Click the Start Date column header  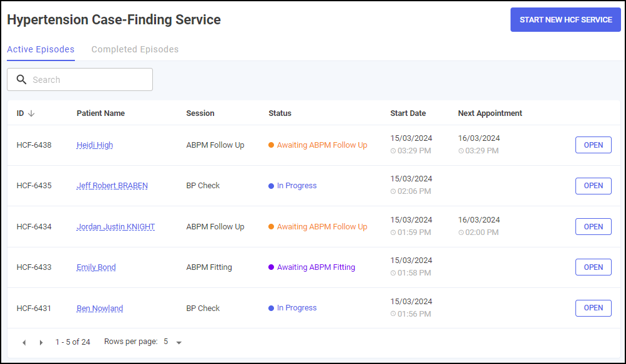coord(408,113)
